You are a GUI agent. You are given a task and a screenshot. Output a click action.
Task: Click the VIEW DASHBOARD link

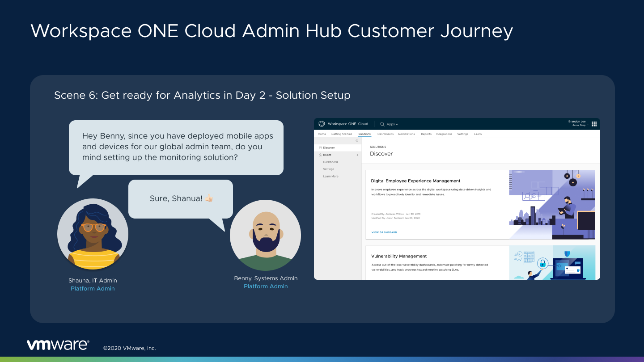click(x=384, y=232)
